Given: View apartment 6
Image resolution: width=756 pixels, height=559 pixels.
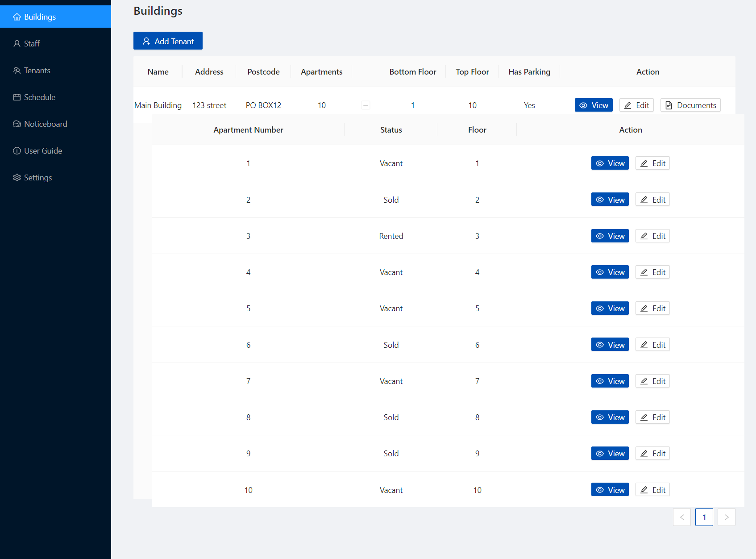Looking at the screenshot, I should (x=610, y=345).
